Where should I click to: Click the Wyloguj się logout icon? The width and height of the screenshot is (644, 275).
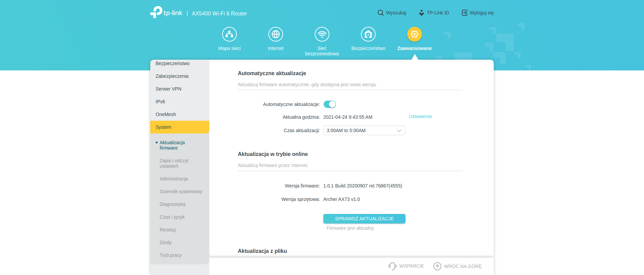[465, 13]
